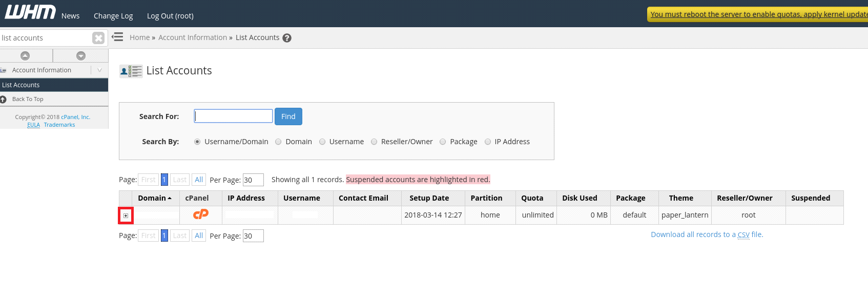The width and height of the screenshot is (868, 294).
Task: Click the First page button above the table
Action: tap(148, 180)
